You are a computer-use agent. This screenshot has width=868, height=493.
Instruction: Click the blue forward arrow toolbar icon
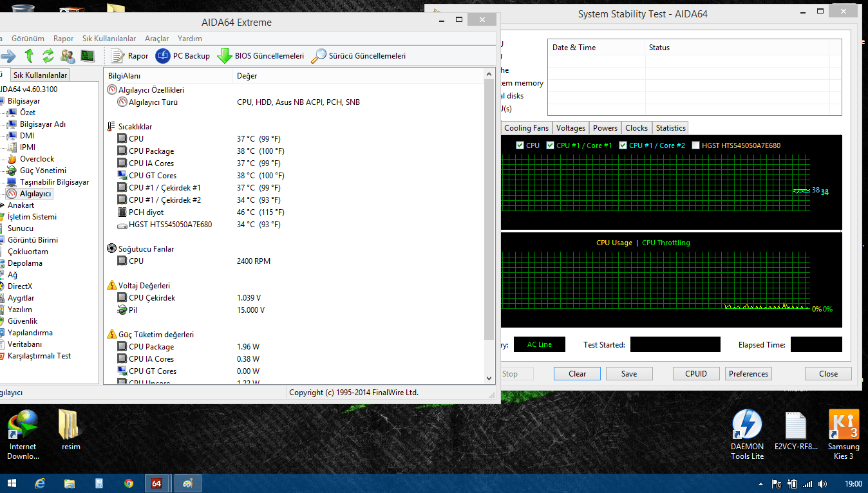(8, 56)
